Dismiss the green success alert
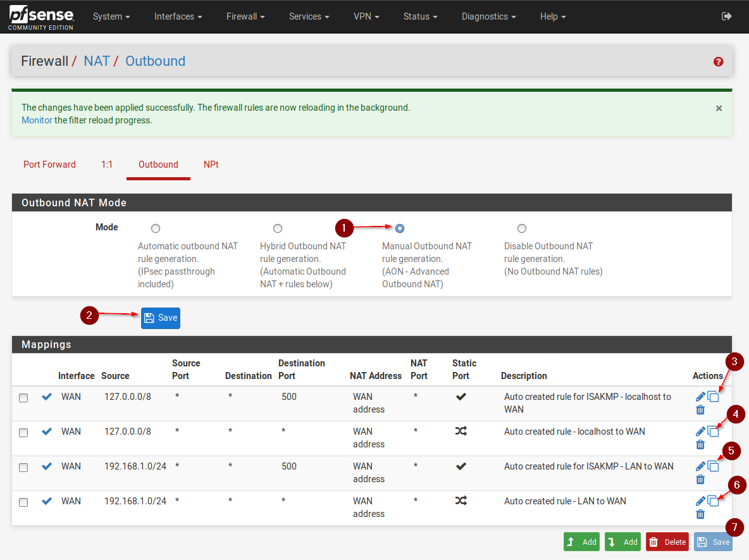This screenshot has height=560, width=749. point(719,108)
